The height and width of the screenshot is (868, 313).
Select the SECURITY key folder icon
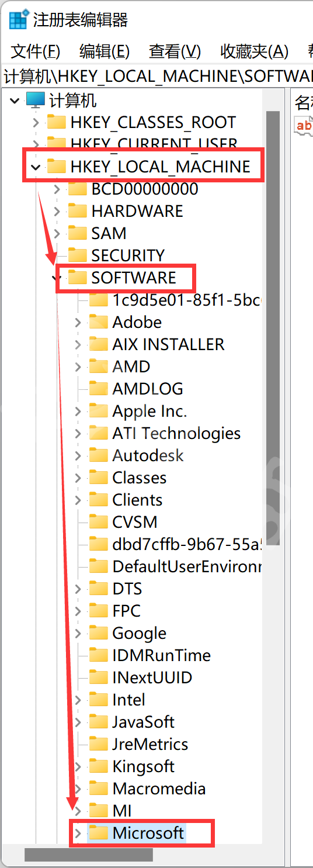tap(78, 255)
